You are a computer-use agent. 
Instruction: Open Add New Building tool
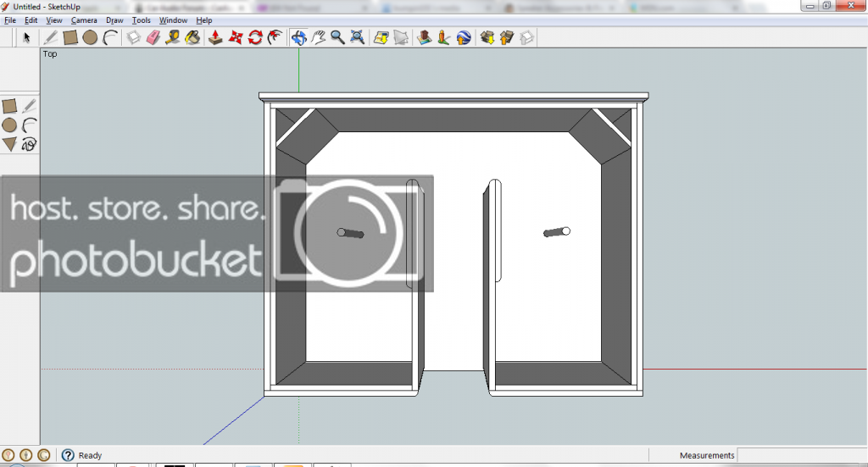(424, 37)
